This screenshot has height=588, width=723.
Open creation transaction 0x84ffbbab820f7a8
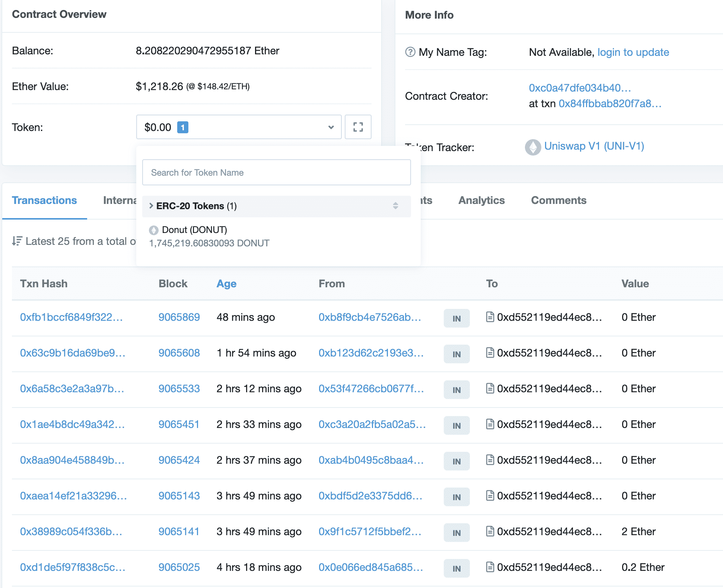tap(610, 103)
